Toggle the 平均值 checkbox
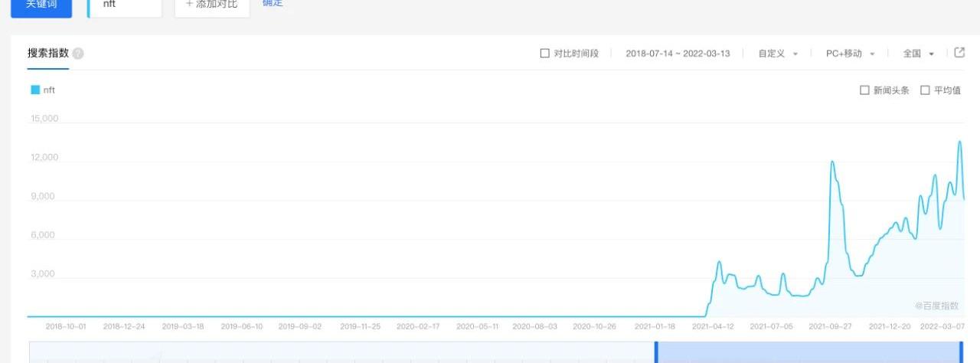The height and width of the screenshot is (363, 980). click(925, 90)
